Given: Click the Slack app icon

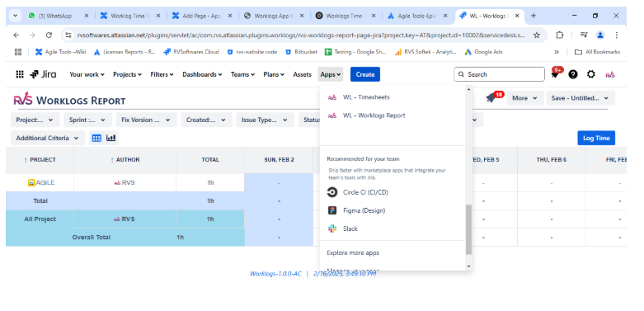Looking at the screenshot, I should point(332,229).
